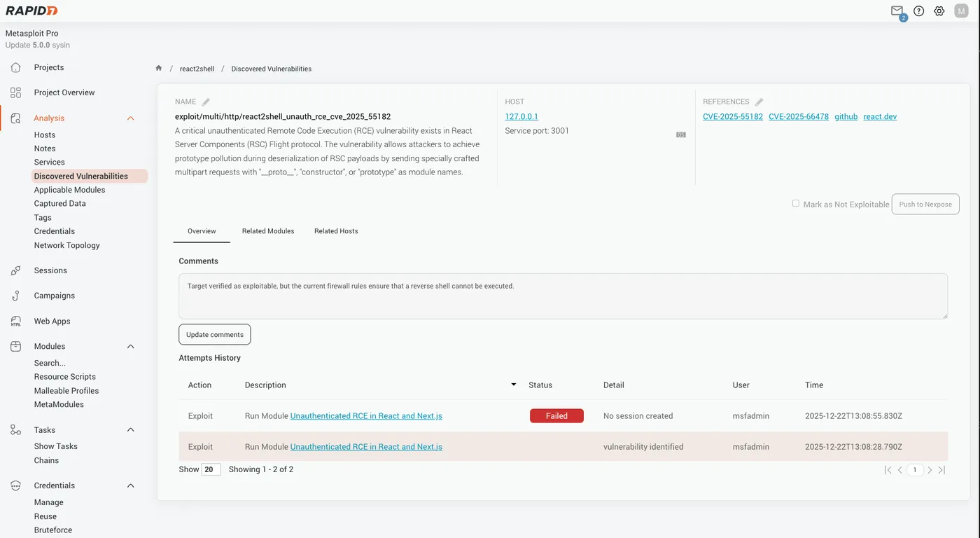Collapse the Analysis section in the sidebar

click(x=130, y=118)
